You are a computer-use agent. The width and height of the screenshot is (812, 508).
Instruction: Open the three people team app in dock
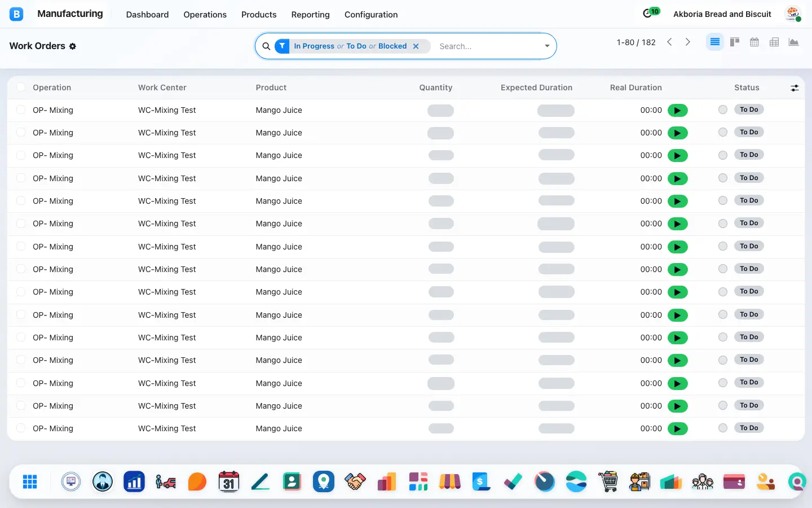(703, 481)
